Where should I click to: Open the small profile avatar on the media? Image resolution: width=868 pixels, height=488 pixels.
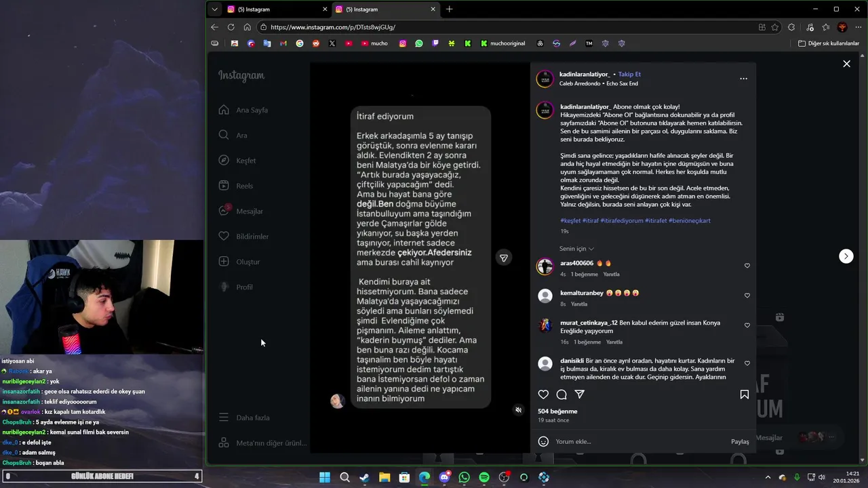[x=337, y=401]
